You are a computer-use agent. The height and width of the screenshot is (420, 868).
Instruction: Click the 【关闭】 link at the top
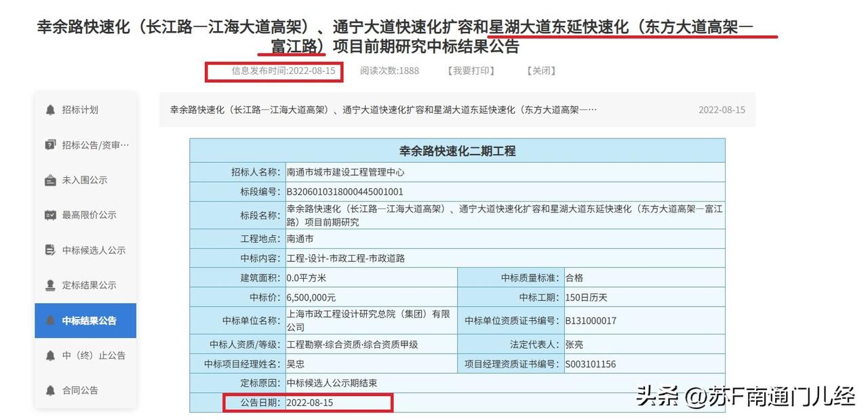point(540,70)
